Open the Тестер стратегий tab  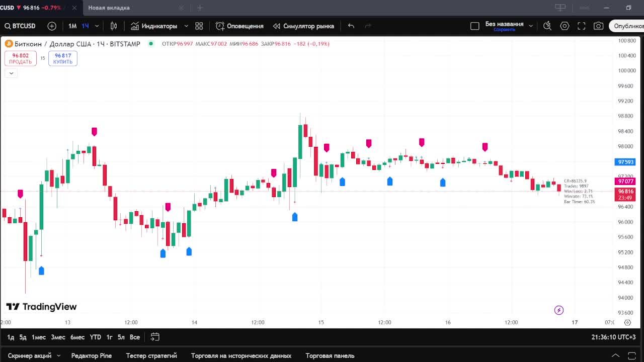pos(151,355)
